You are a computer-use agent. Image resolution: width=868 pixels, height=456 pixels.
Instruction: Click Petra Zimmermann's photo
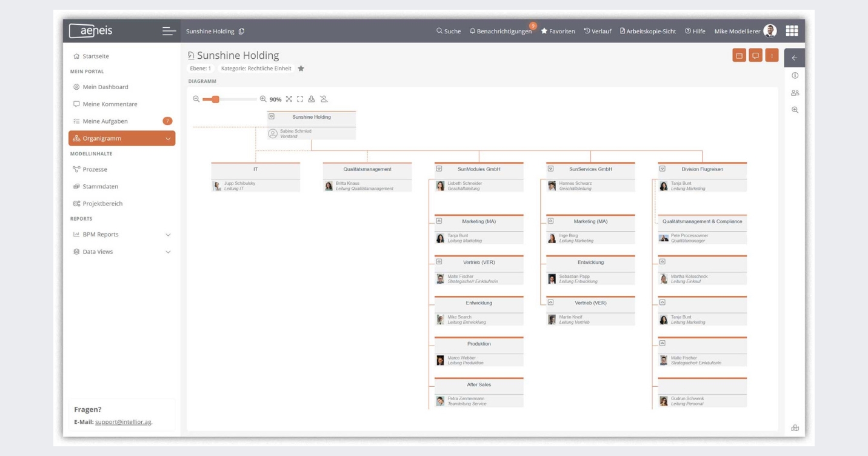click(x=440, y=401)
